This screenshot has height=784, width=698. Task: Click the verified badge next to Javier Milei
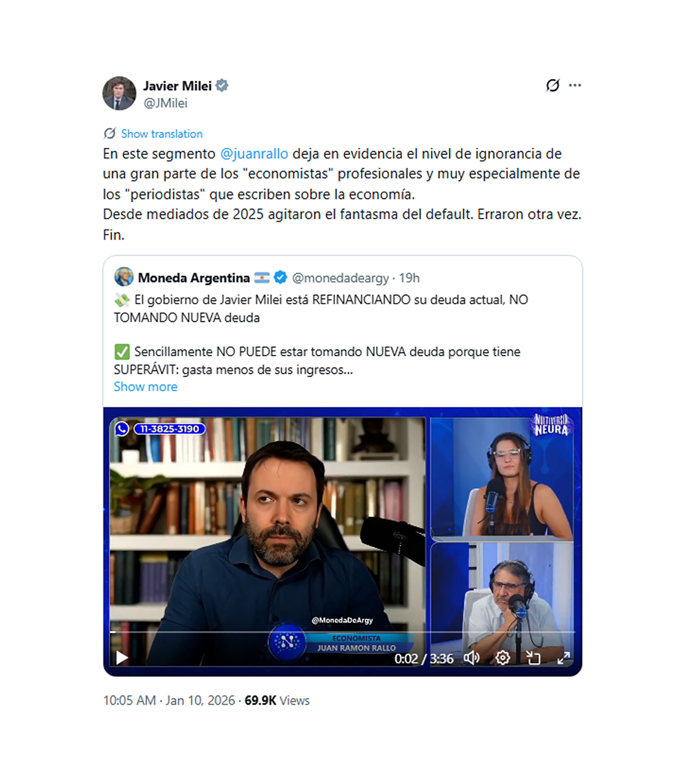[222, 85]
